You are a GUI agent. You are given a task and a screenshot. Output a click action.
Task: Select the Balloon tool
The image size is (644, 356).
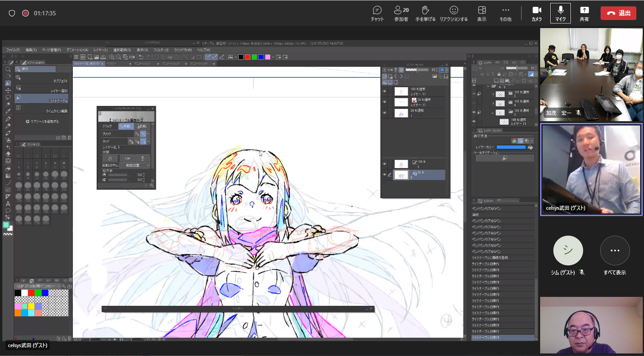click(x=8, y=211)
